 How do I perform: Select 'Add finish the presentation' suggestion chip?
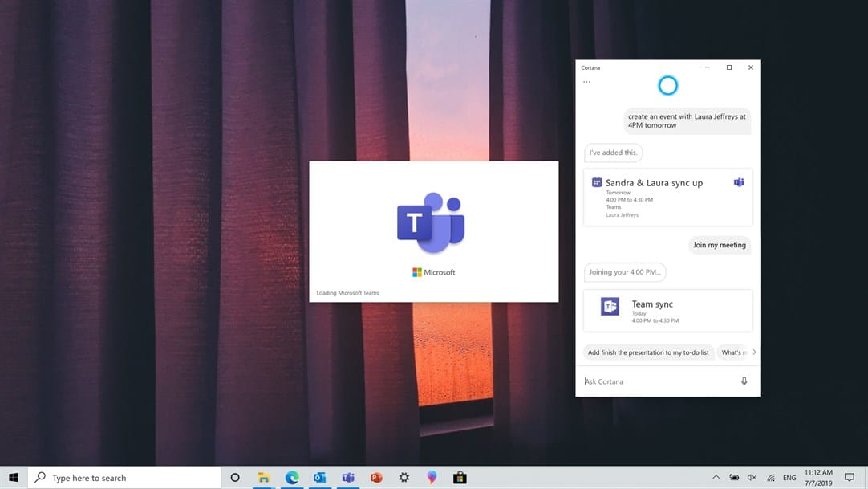point(648,352)
